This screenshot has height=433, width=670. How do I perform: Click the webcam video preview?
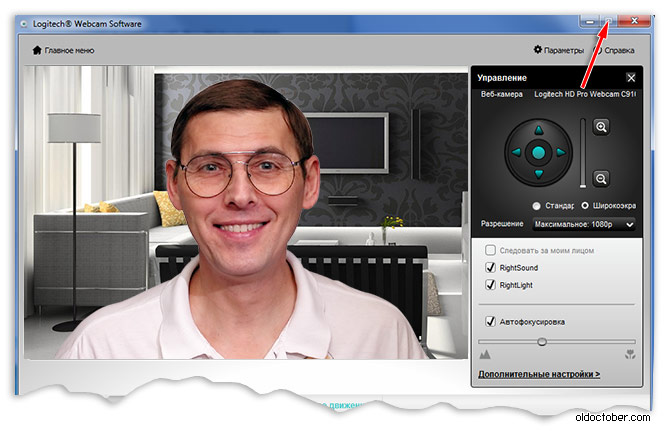click(x=246, y=212)
